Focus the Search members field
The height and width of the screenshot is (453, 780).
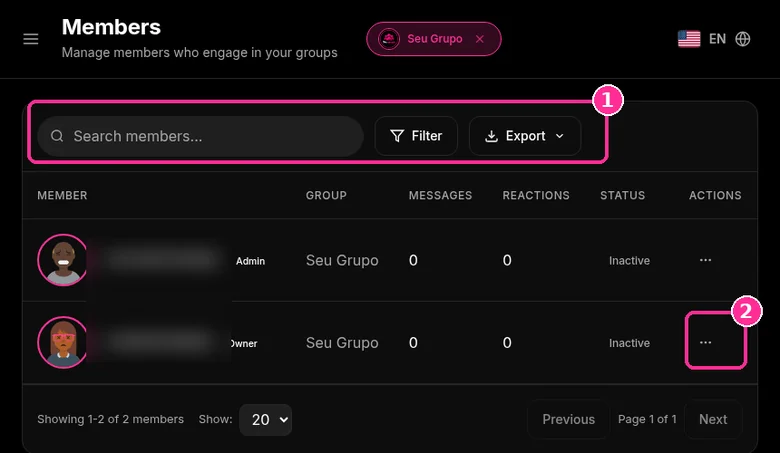tap(200, 136)
